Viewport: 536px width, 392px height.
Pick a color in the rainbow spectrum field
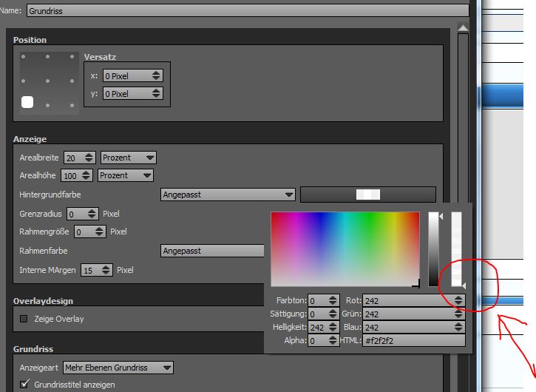(345, 249)
